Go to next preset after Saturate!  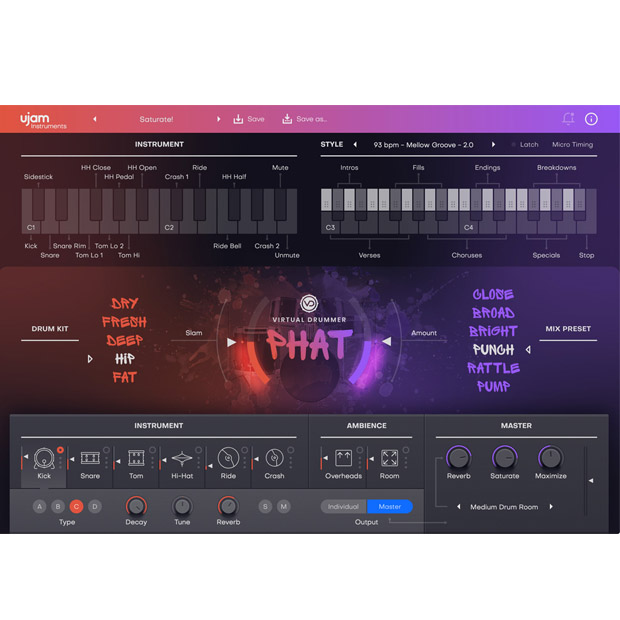(218, 119)
